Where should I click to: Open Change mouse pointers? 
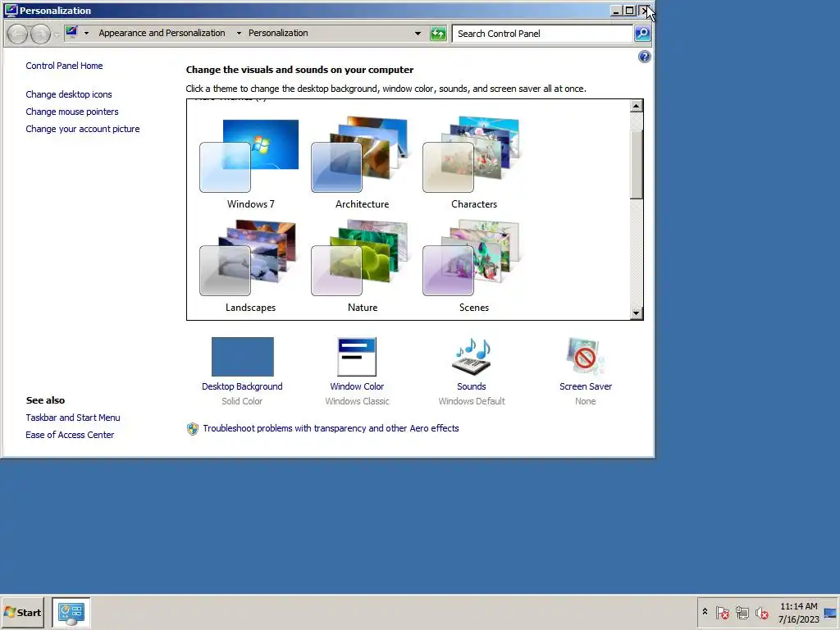(x=72, y=112)
